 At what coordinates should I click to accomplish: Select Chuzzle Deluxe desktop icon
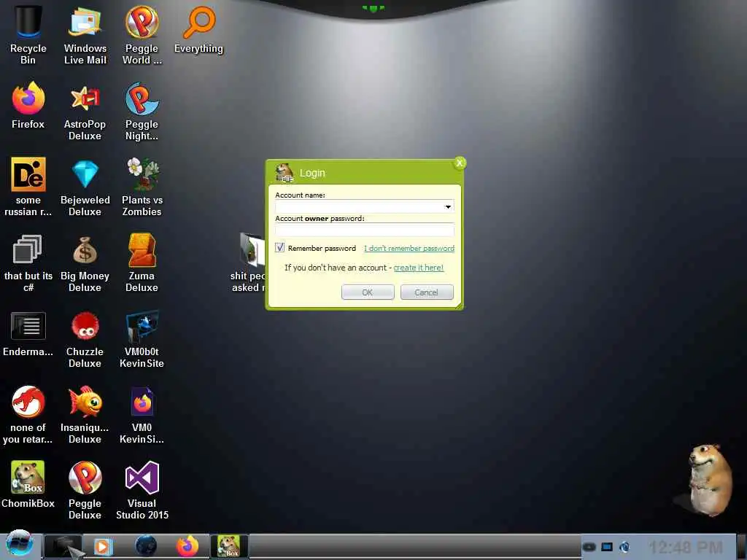pos(85,338)
